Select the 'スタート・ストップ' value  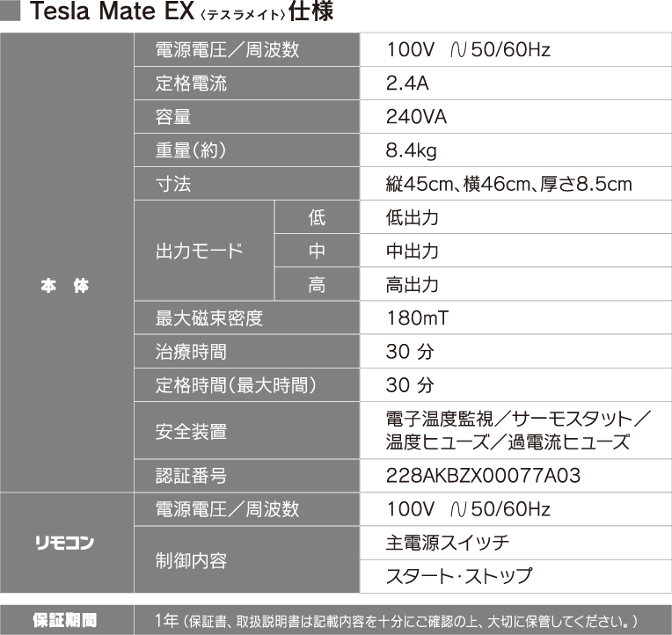(459, 576)
